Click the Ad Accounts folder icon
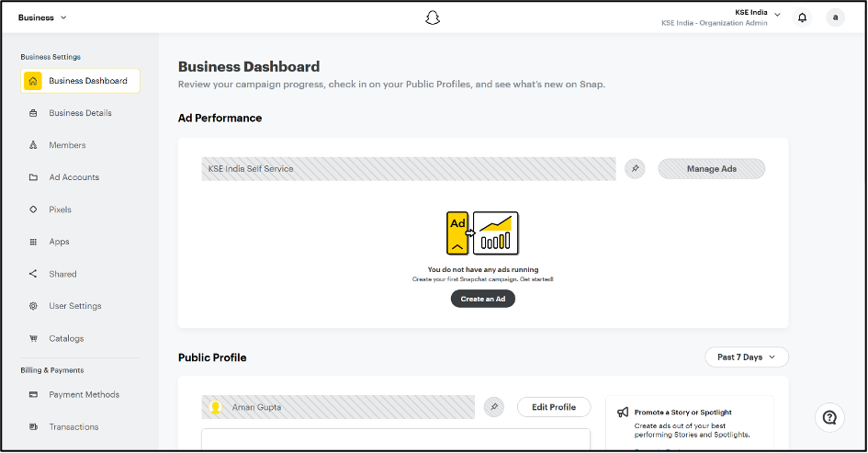This screenshot has width=868, height=453. 33,177
